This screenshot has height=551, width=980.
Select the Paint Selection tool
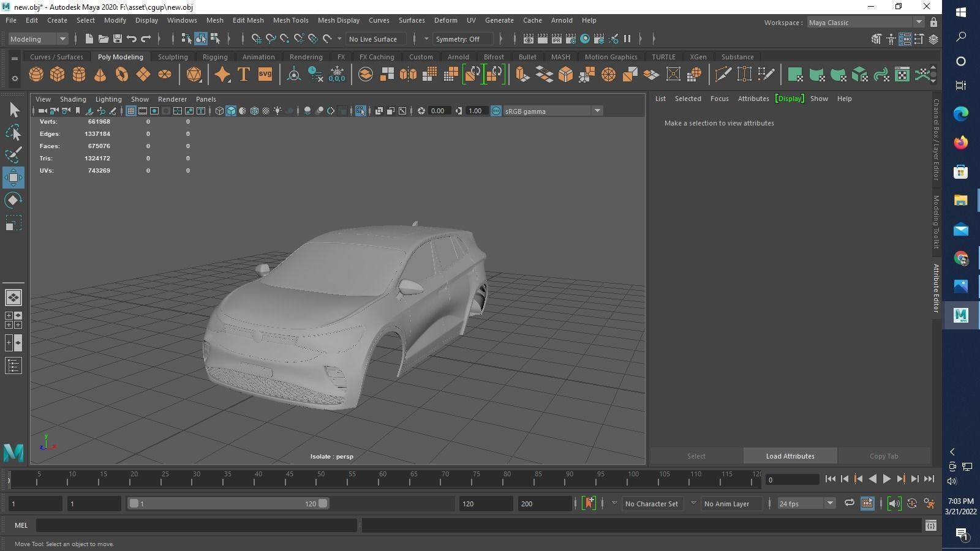pyautogui.click(x=13, y=155)
